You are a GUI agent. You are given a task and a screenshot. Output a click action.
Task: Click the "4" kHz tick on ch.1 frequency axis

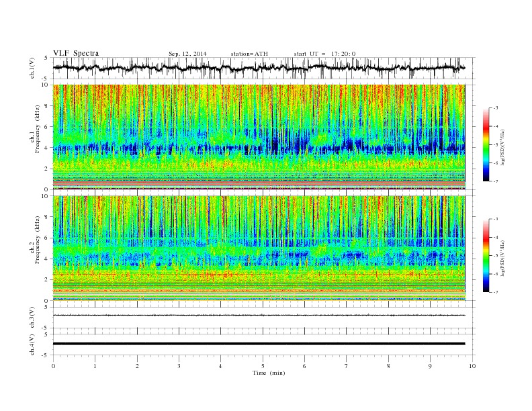coord(46,148)
